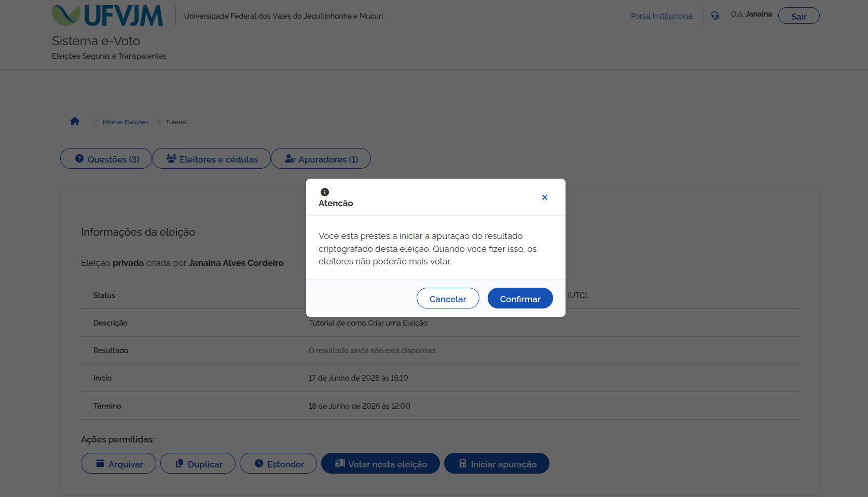868x497 pixels.
Task: Open Apuradores (1) tab
Action: [x=321, y=158]
